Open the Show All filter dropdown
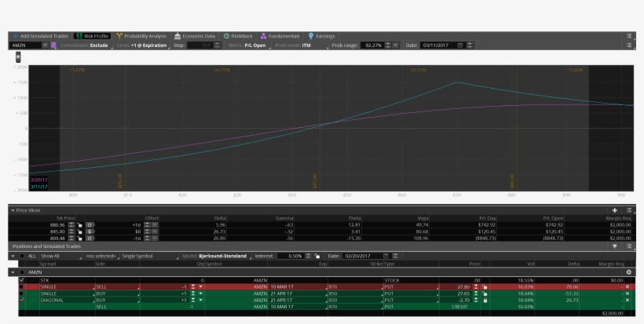 pos(60,256)
